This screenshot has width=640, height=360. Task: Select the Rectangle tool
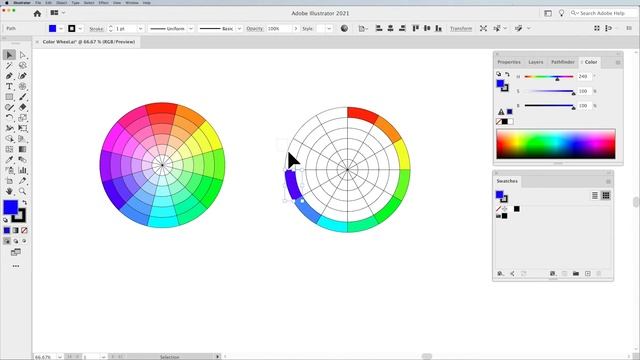point(9,97)
